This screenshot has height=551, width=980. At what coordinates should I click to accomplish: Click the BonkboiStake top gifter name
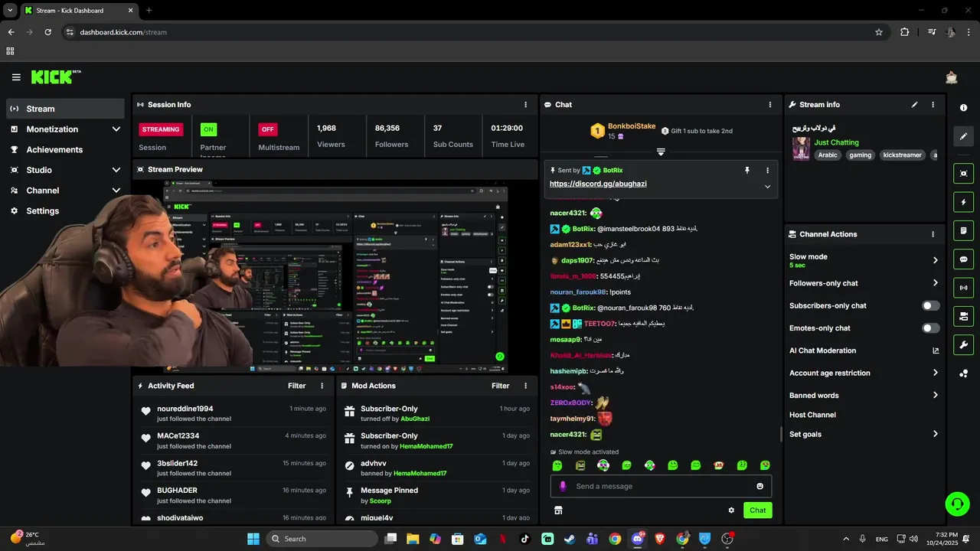pos(632,126)
